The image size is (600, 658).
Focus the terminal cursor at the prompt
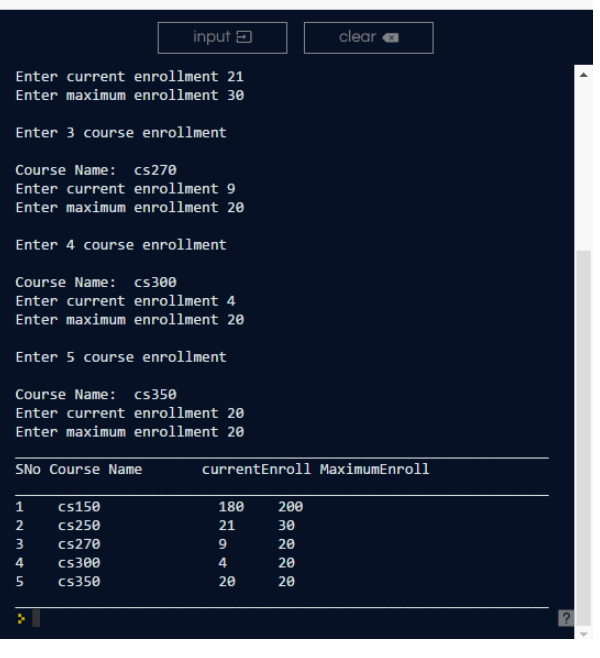(x=36, y=619)
